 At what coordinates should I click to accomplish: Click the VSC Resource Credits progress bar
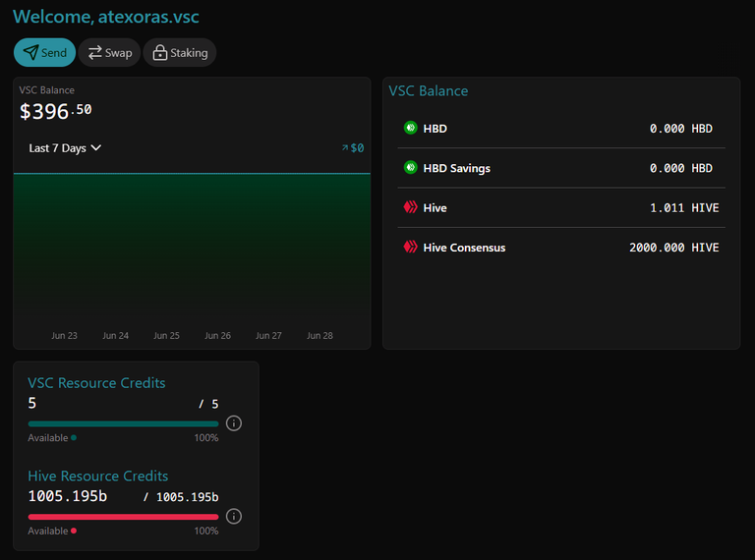(123, 423)
